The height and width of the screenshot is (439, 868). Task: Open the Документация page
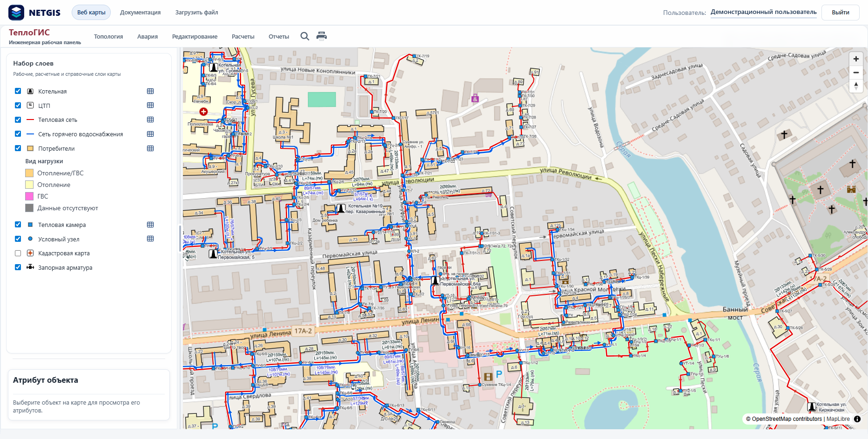click(140, 13)
